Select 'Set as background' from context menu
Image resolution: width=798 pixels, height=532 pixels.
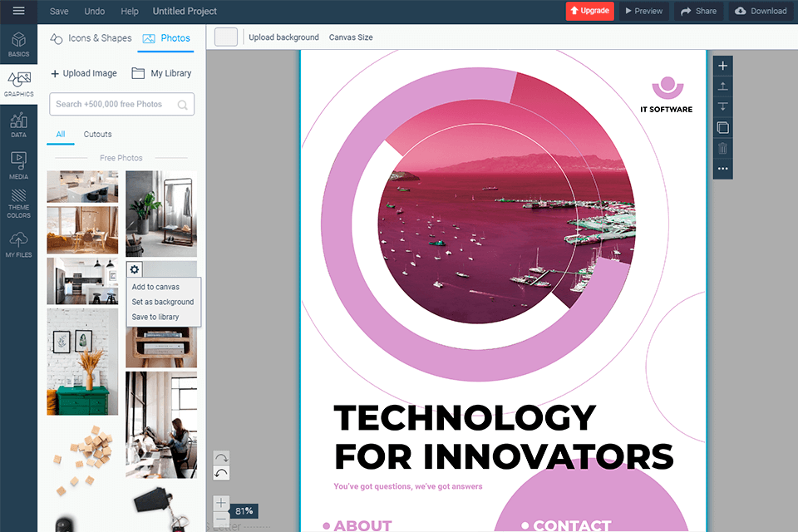pos(162,302)
